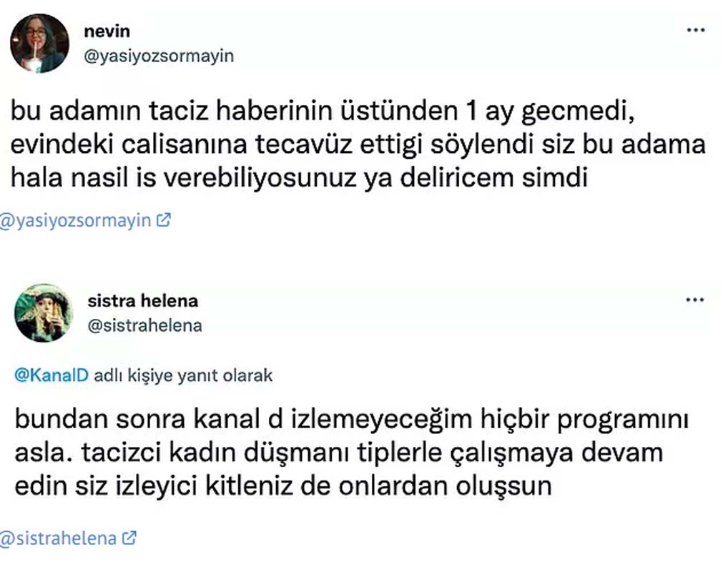This screenshot has height=572, width=728.
Task: Click the external link icon beside @yasiyozsormayin
Action: click(x=164, y=220)
